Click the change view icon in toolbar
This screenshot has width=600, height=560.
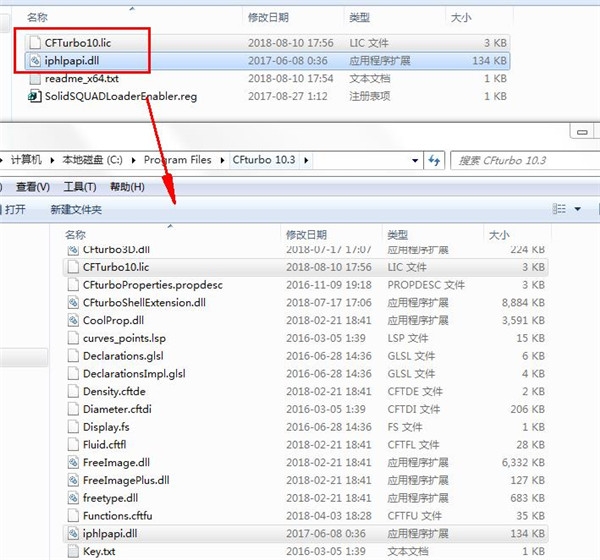tap(559, 209)
